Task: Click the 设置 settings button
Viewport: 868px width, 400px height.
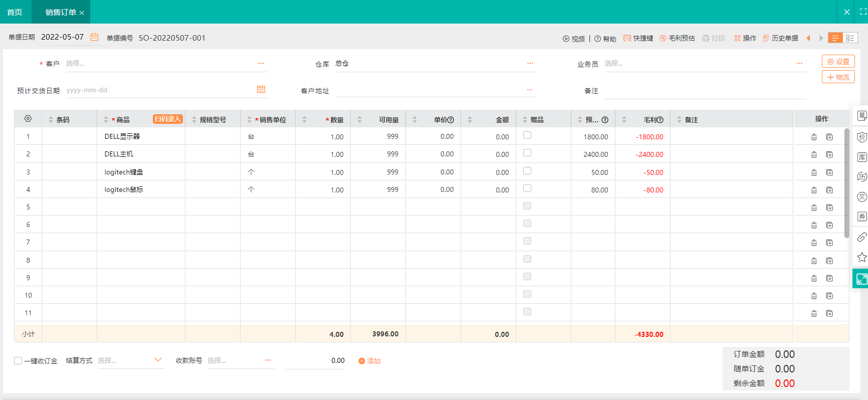Action: tap(838, 62)
